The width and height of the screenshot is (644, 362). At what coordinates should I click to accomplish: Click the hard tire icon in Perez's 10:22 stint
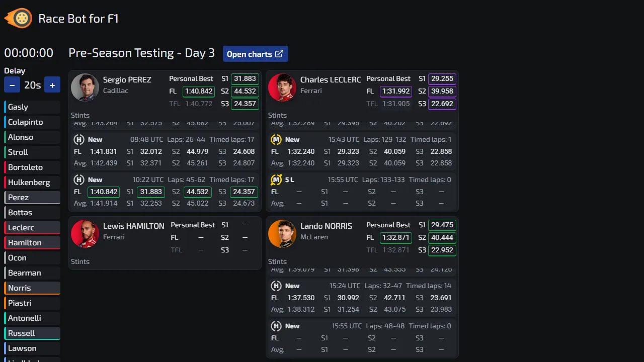point(79,179)
